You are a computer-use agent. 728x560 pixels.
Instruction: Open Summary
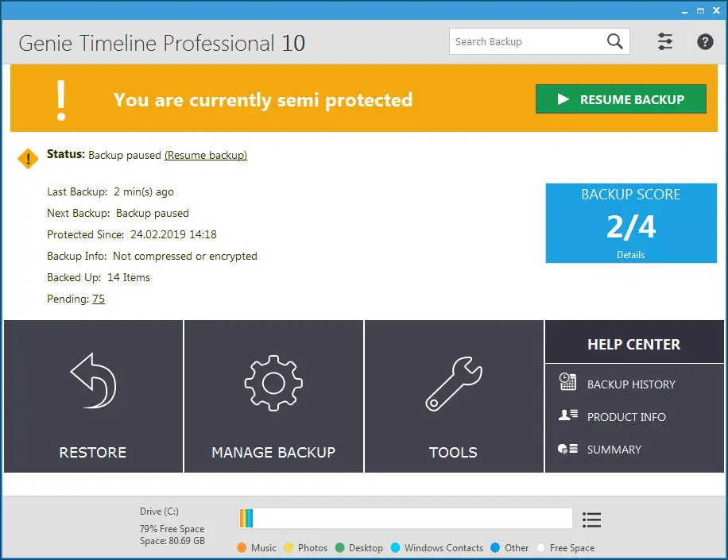[x=614, y=449]
